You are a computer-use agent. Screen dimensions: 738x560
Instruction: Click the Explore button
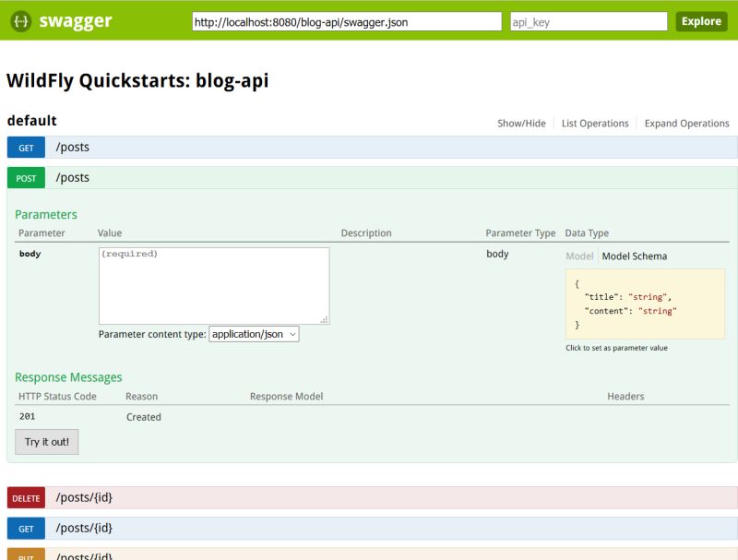click(701, 20)
